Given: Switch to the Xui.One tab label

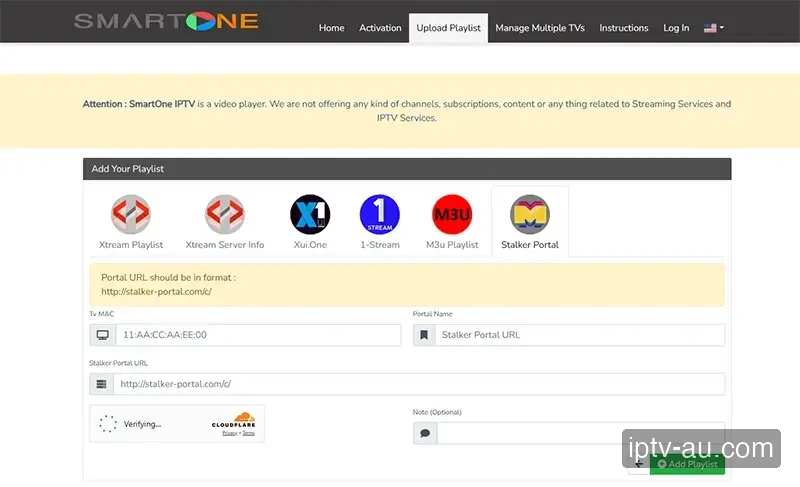Looking at the screenshot, I should 310,245.
